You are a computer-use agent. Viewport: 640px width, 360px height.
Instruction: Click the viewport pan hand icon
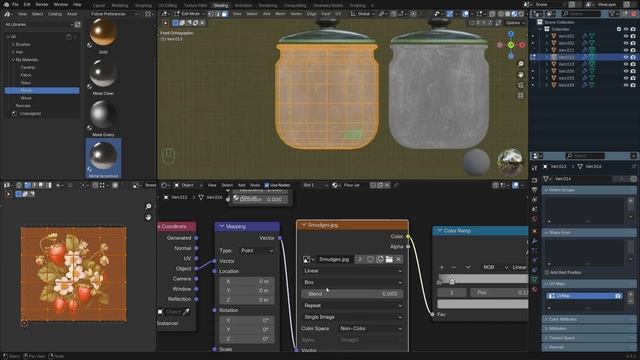tap(520, 75)
